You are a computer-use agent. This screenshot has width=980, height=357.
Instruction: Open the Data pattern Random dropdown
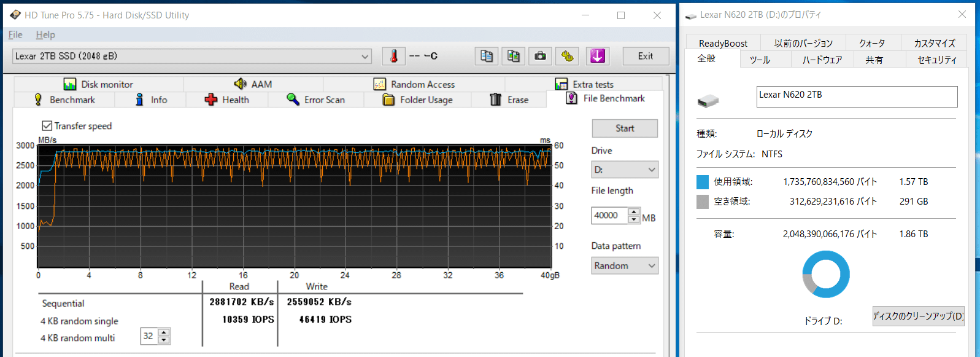coord(625,265)
